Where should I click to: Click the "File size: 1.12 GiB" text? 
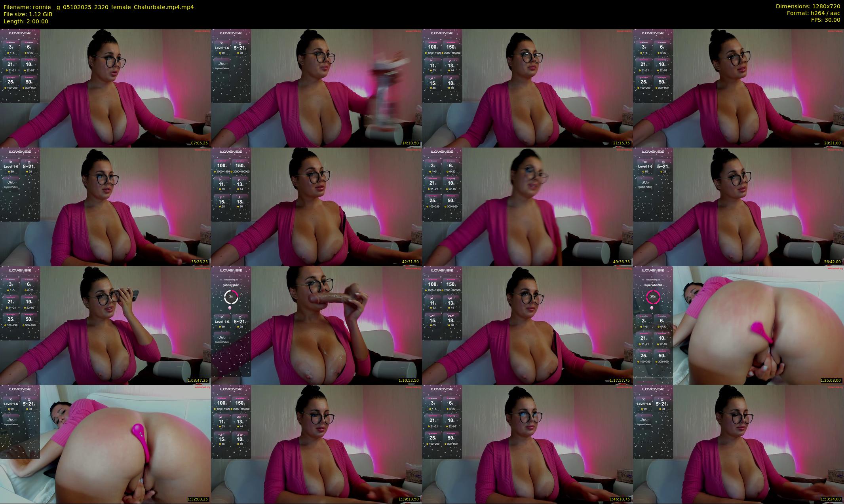[28, 14]
